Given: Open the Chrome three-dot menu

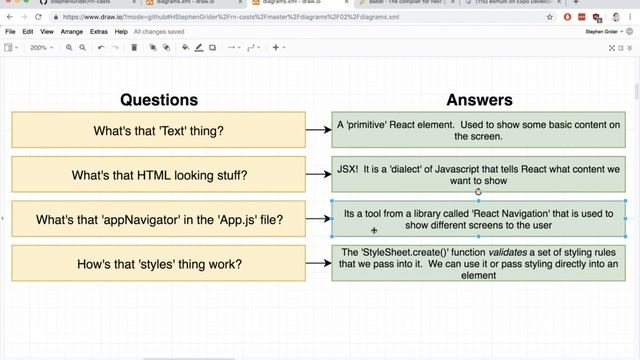Looking at the screenshot, I should click(630, 17).
